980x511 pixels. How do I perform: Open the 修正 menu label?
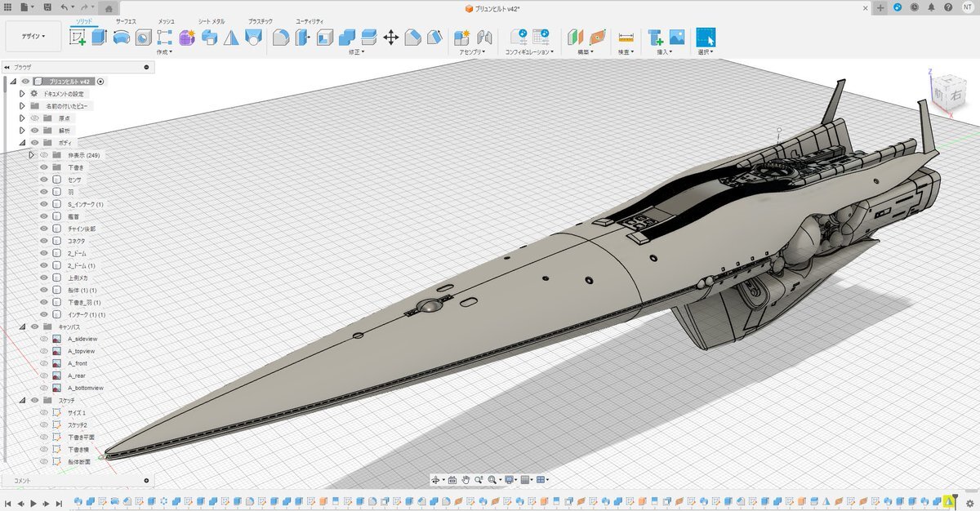(355, 51)
